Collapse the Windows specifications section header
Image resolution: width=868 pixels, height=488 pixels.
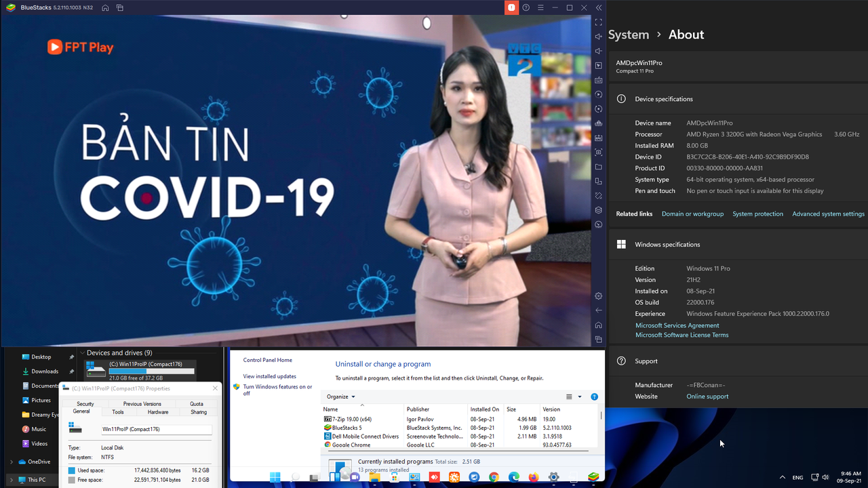tap(738, 245)
